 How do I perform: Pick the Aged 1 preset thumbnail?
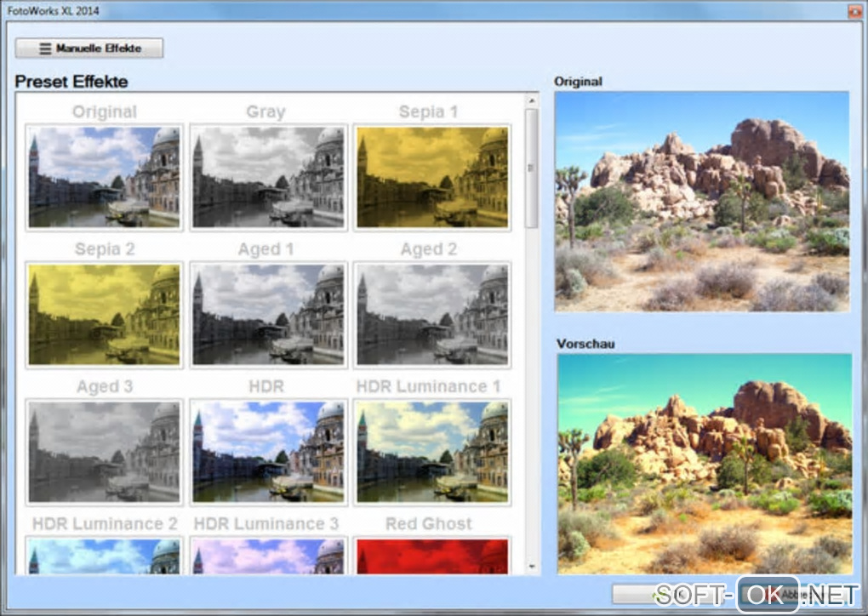point(268,314)
